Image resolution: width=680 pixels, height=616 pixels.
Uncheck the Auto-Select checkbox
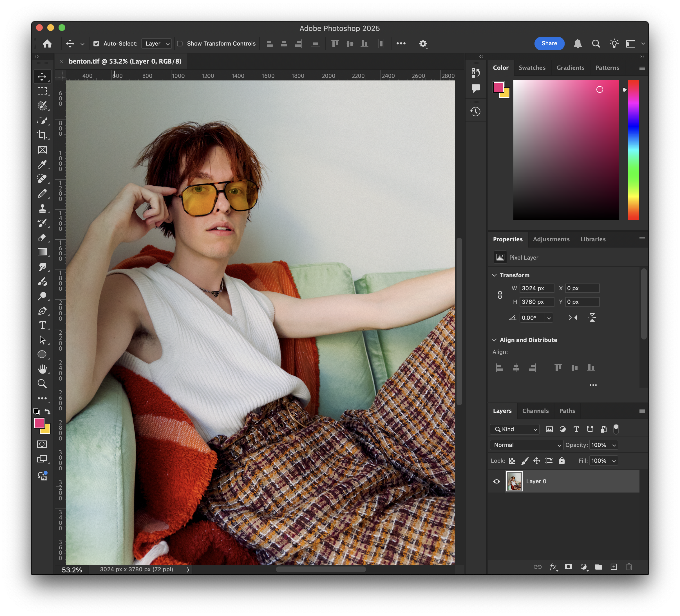96,44
